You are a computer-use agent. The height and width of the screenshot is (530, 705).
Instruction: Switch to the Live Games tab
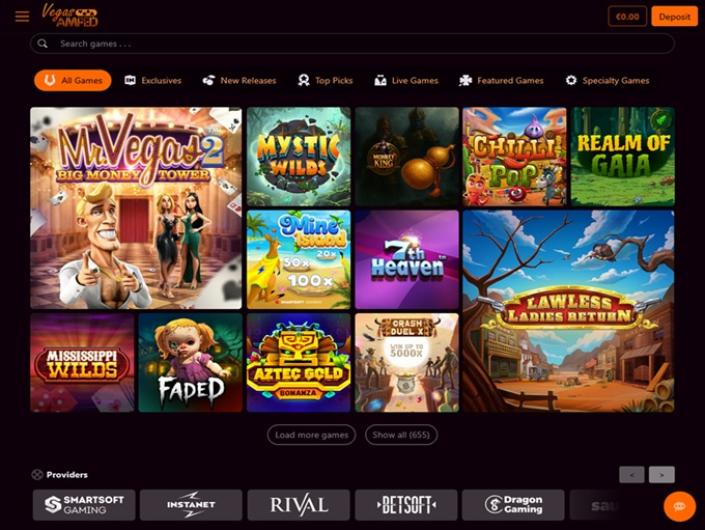(x=406, y=80)
